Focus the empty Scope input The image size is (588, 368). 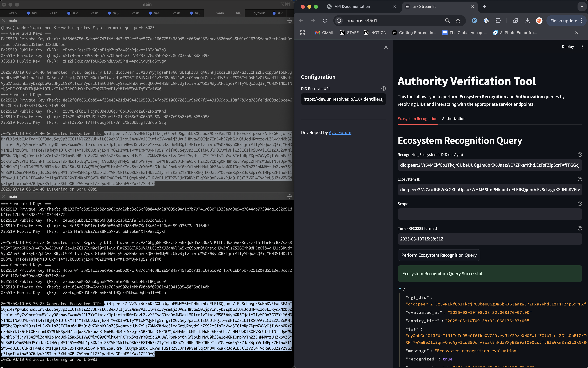[490, 214]
